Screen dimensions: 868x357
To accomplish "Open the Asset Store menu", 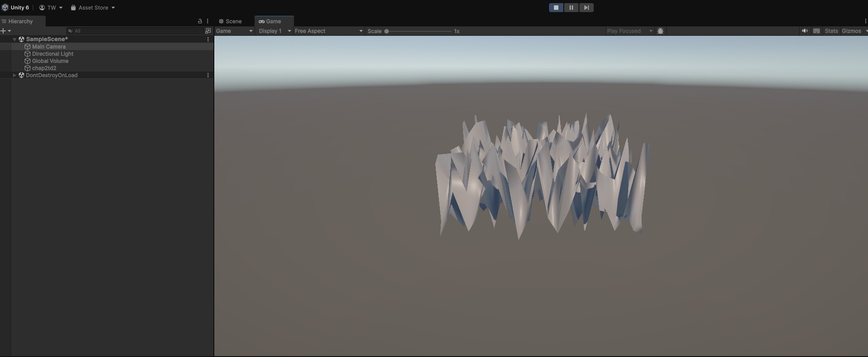I will tap(93, 8).
